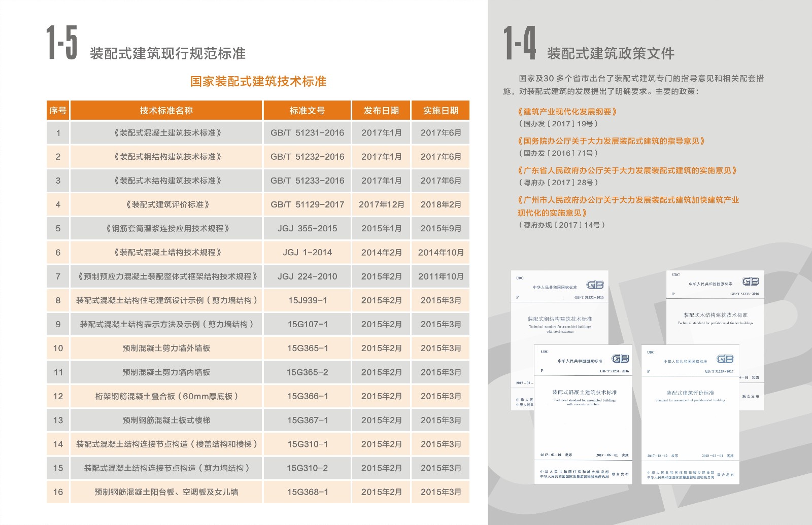Click the GB/T 51231-2016 cell in the table

[x=307, y=133]
